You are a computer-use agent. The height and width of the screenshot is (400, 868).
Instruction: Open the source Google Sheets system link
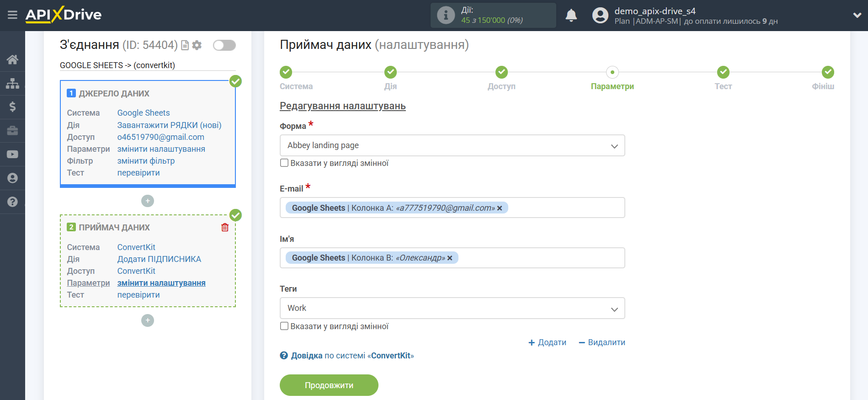[144, 113]
